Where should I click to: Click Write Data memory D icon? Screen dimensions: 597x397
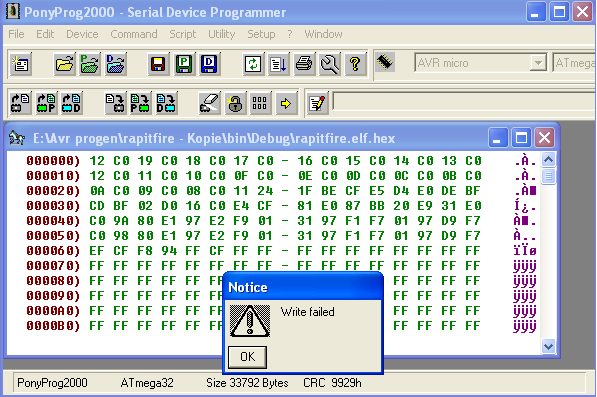point(166,103)
